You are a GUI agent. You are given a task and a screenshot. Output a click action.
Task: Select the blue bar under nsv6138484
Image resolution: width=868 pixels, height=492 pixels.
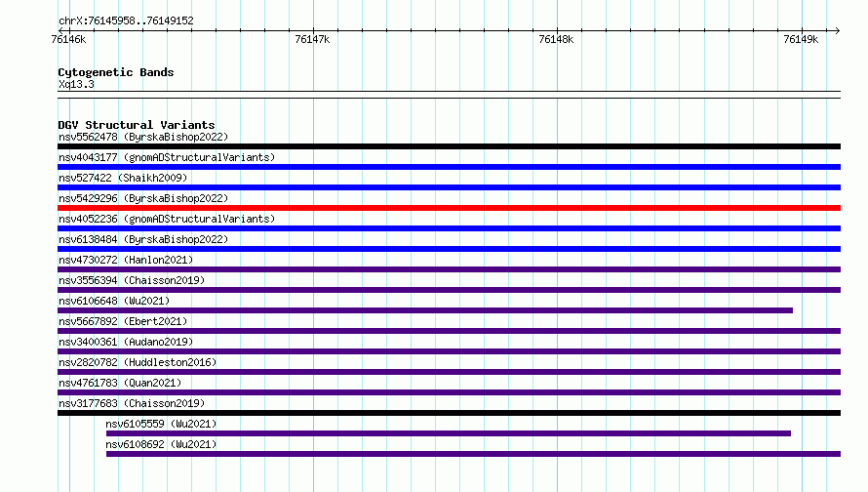(449, 249)
